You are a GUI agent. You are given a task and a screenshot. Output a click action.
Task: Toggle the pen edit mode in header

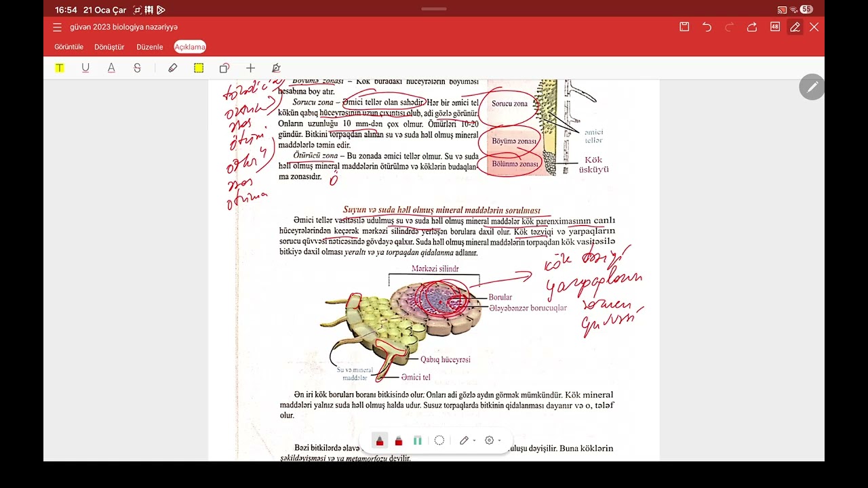(x=795, y=27)
